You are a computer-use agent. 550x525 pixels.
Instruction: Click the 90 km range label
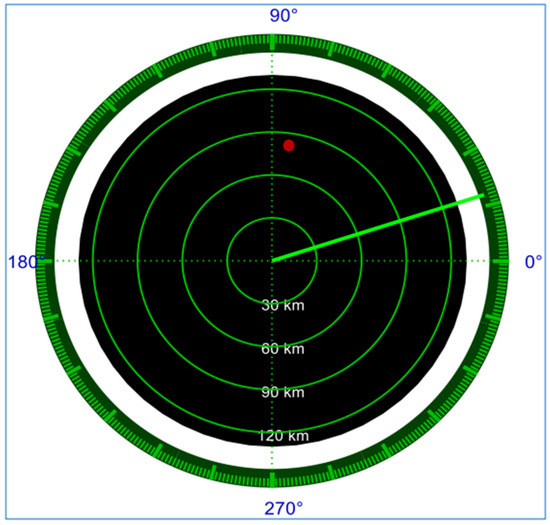pyautogui.click(x=283, y=392)
